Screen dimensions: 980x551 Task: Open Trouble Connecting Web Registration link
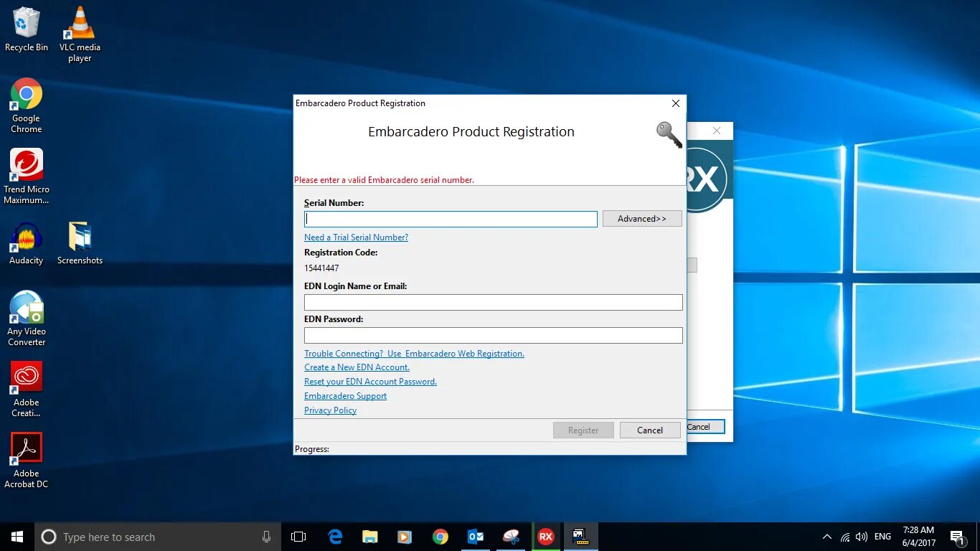pos(414,354)
